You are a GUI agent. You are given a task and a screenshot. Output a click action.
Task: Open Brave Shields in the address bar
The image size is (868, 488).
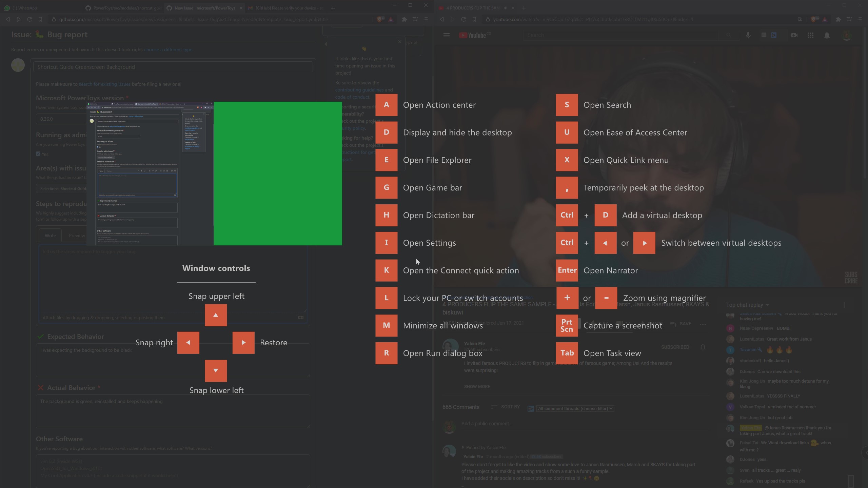pyautogui.click(x=380, y=19)
